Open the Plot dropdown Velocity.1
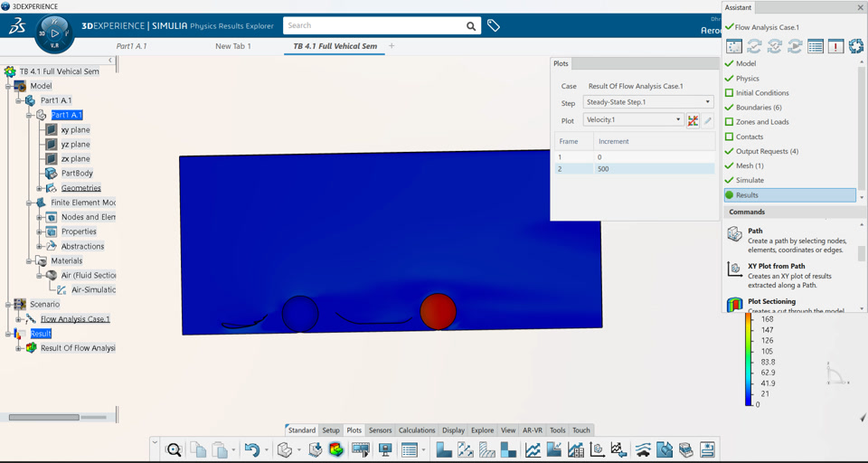868x463 pixels. (x=633, y=119)
